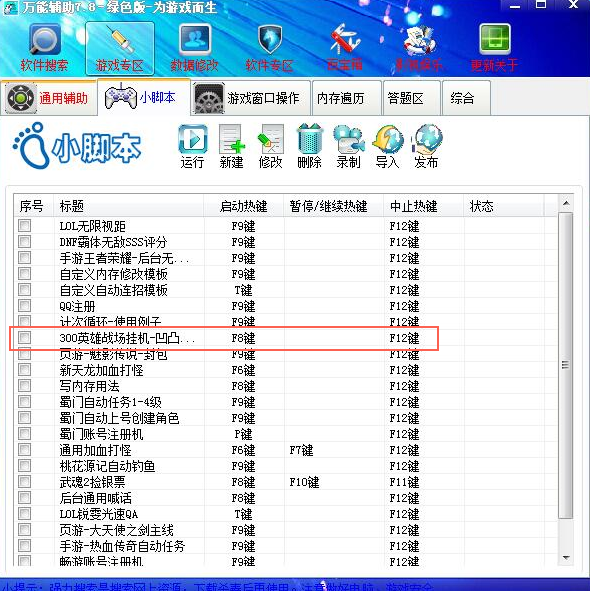Open the 软件搜索 magnifier icon

(44, 40)
